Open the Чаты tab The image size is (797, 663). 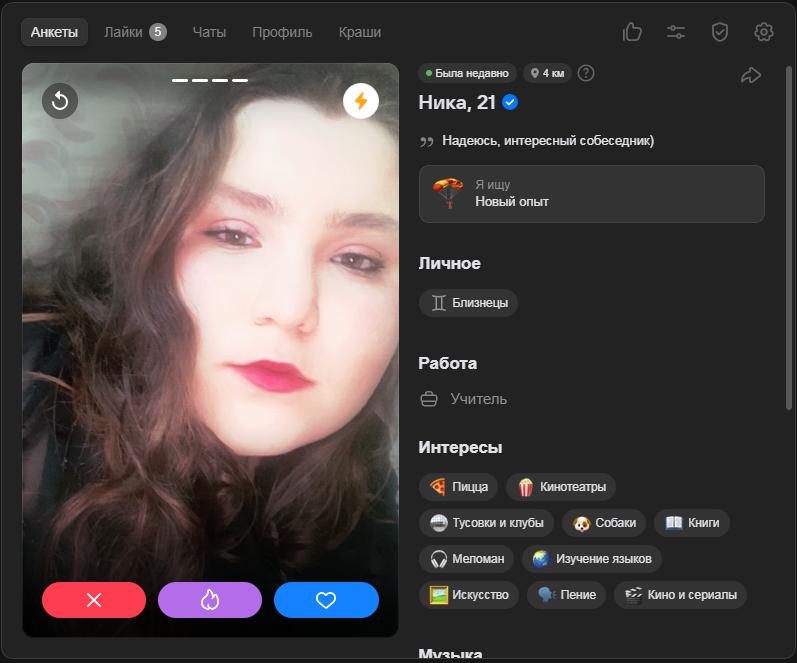[209, 32]
